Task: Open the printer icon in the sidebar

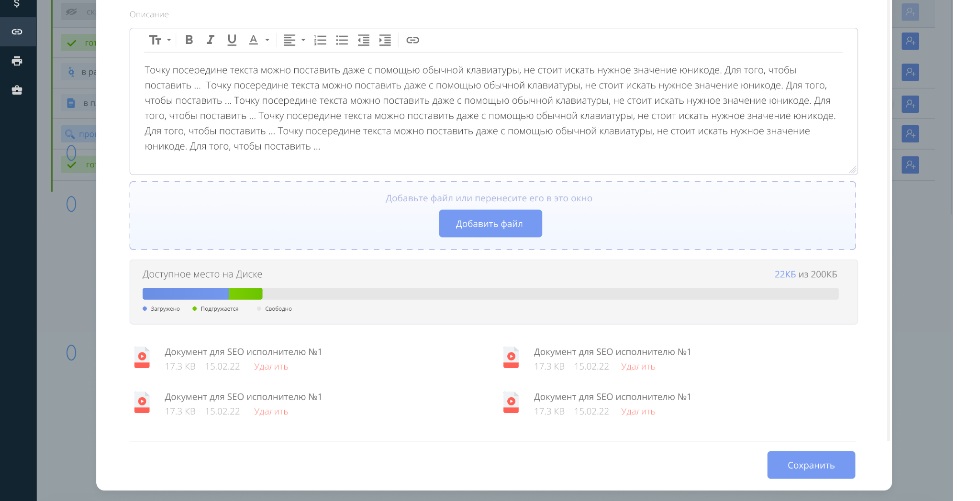Action: [17, 61]
